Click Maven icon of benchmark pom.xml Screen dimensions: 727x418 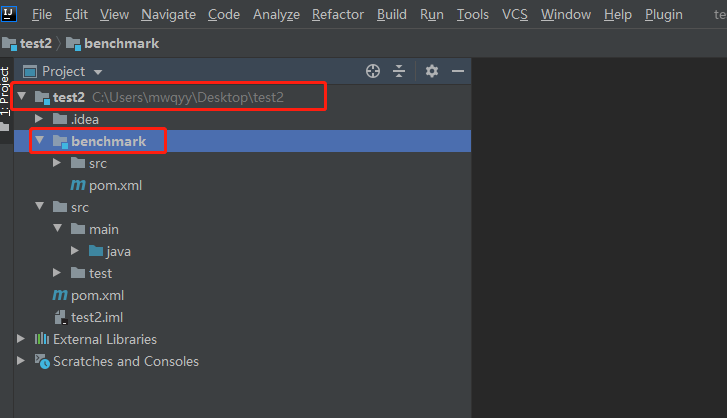click(x=78, y=185)
